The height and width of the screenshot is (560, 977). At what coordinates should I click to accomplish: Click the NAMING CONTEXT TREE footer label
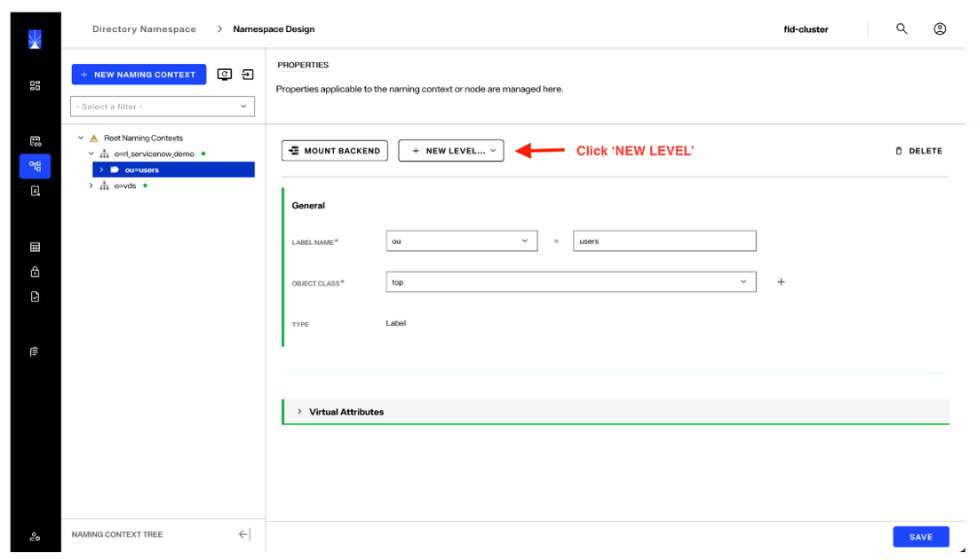117,534
